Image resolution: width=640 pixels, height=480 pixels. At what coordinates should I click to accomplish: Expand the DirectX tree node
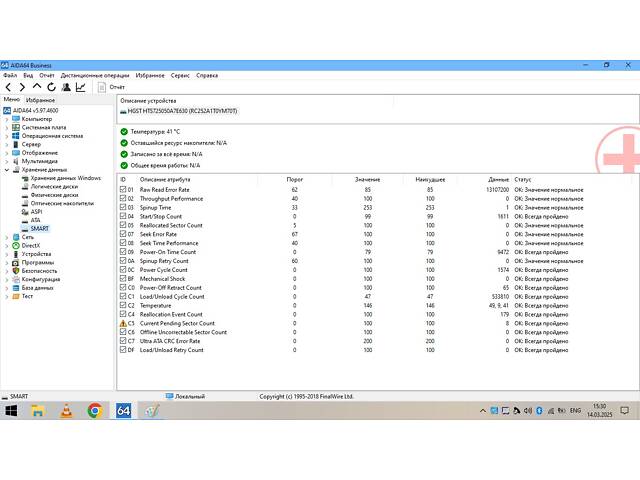point(7,246)
